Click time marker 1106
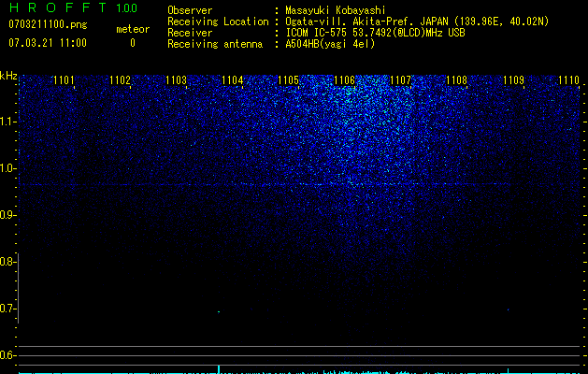Screen dimensions: 588x374 point(345,79)
